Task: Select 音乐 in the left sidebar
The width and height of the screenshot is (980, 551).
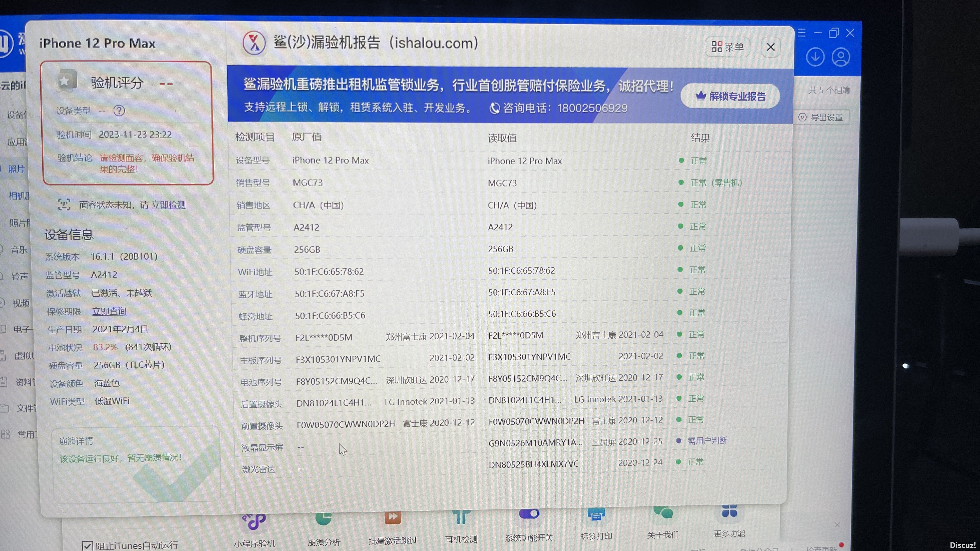Action: click(x=19, y=250)
